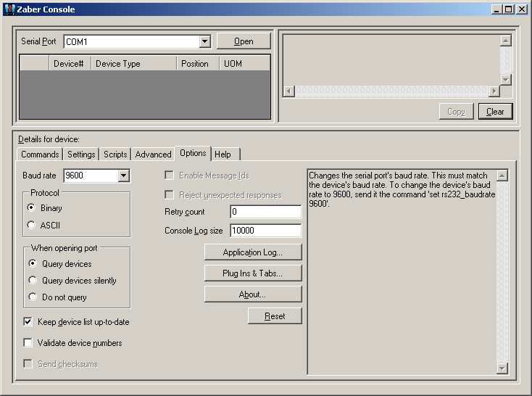Switch to the Scripts tab
Image resolution: width=532 pixels, height=396 pixels.
click(115, 154)
